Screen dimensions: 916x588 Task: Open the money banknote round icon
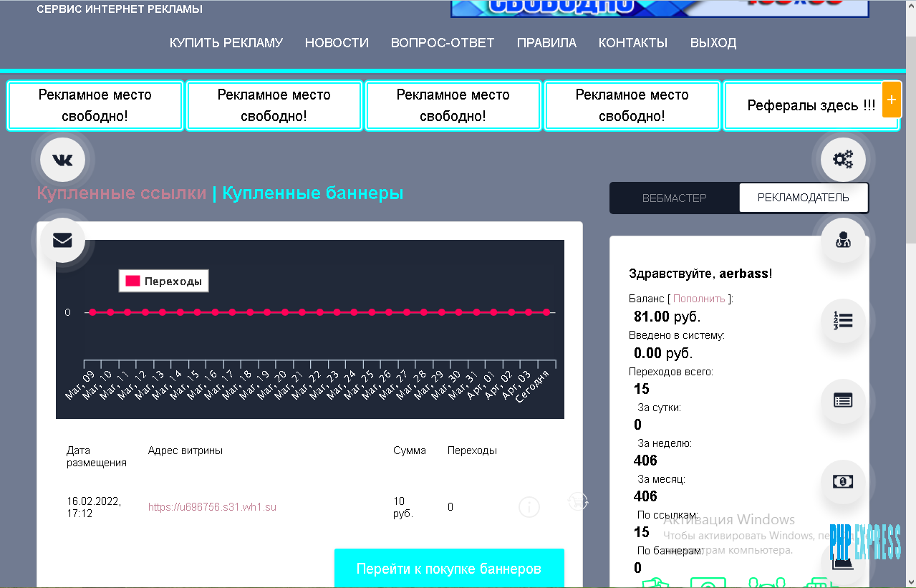[843, 481]
